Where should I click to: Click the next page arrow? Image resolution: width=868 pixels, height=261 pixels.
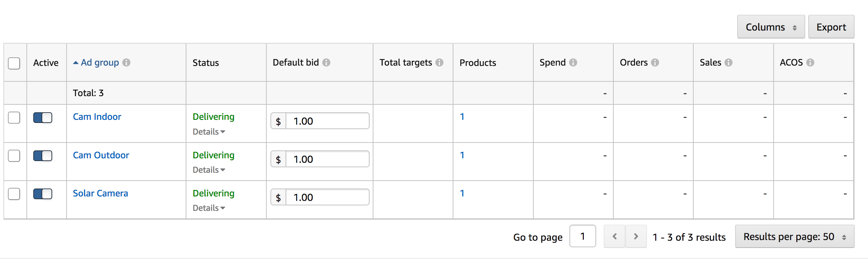coord(636,236)
